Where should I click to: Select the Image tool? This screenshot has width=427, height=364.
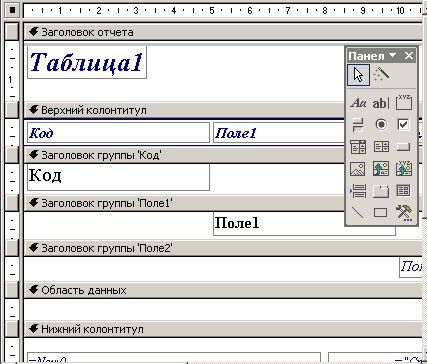coord(358,169)
